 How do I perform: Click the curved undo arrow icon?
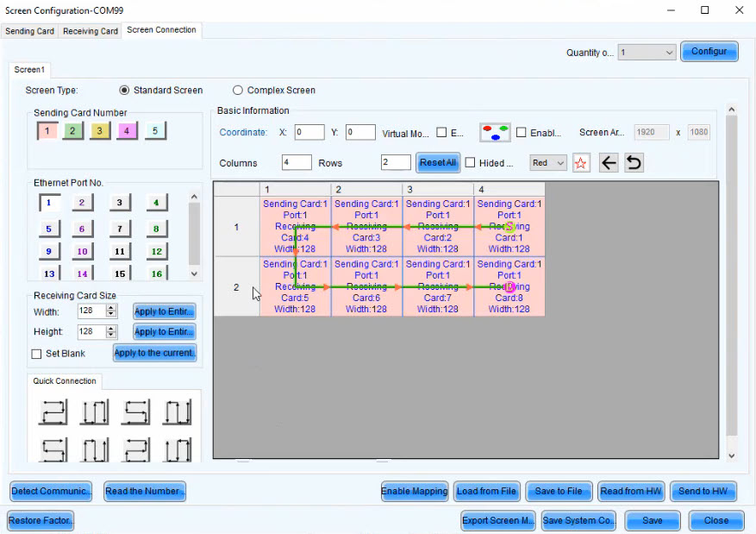[634, 163]
